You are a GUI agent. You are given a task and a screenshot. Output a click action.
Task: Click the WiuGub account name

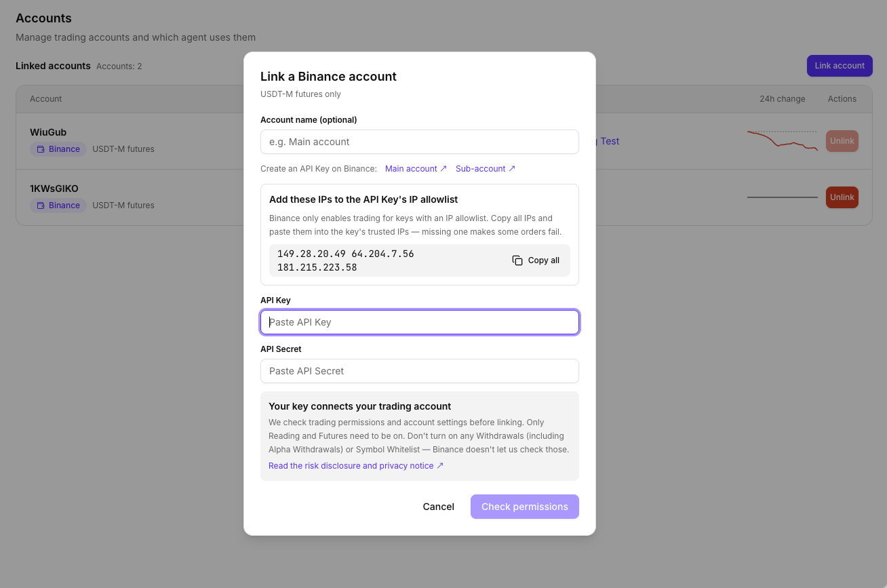click(x=48, y=132)
